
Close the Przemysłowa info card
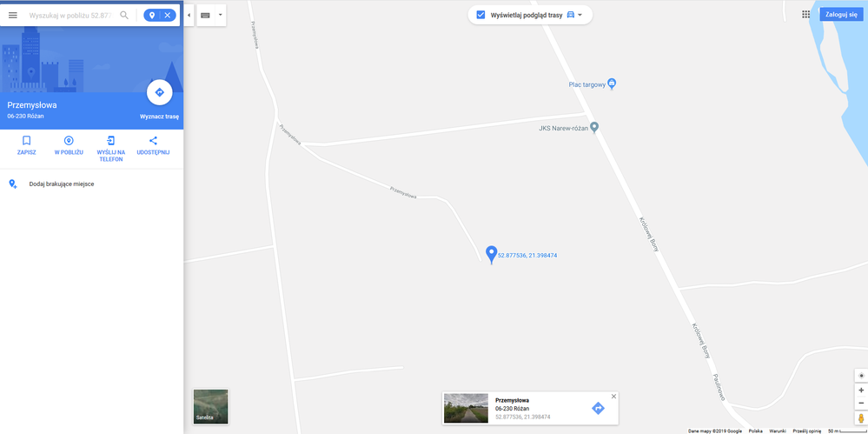tap(613, 397)
